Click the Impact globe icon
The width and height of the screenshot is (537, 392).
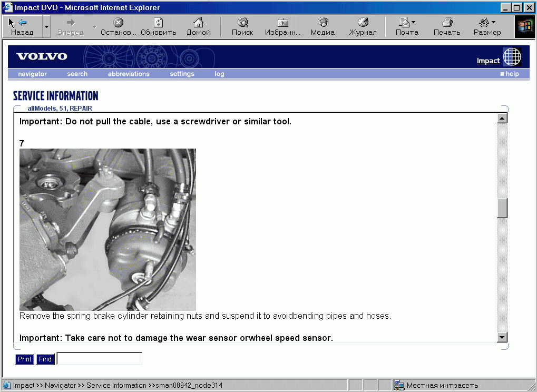point(512,56)
